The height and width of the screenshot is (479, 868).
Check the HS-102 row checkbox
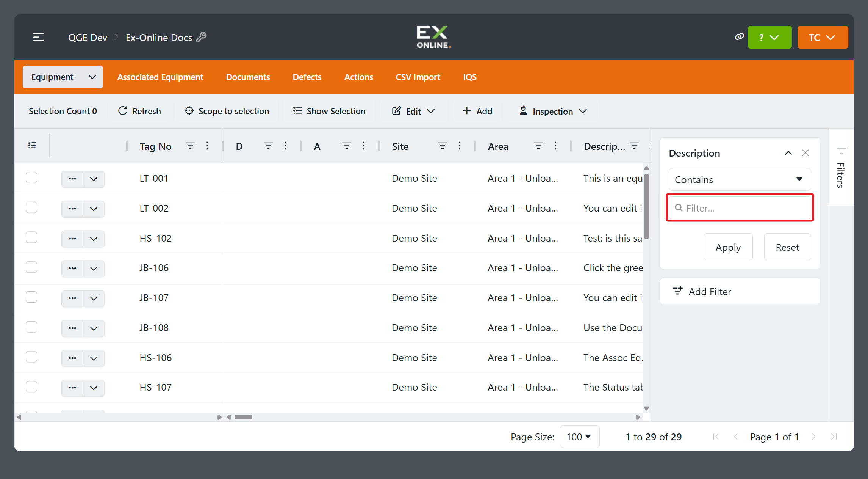point(31,237)
